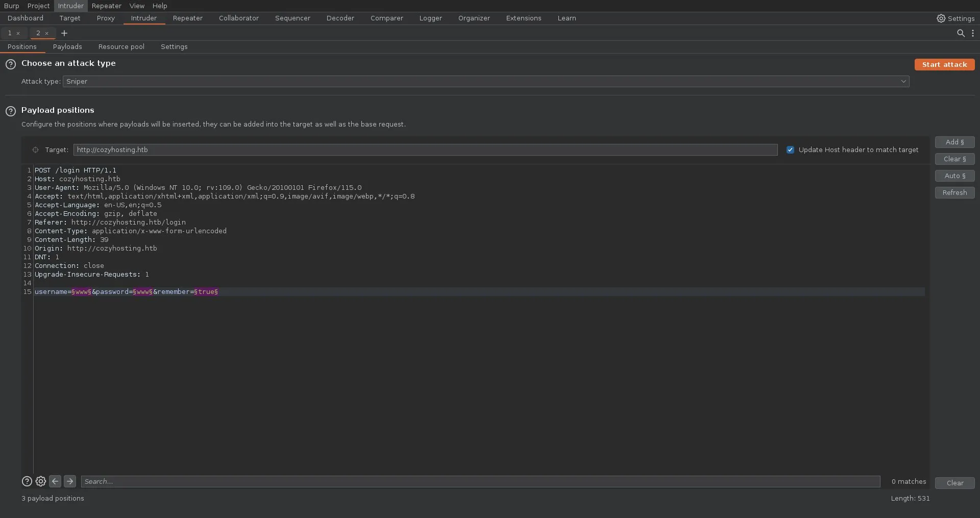This screenshot has width=980, height=518.
Task: Click the Connection: close line
Action: pos(69,266)
